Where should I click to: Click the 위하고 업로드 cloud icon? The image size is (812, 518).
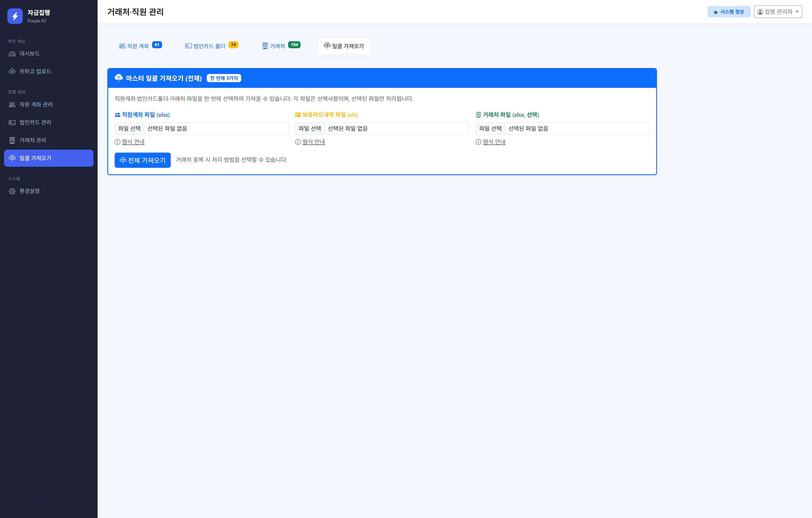tap(12, 72)
